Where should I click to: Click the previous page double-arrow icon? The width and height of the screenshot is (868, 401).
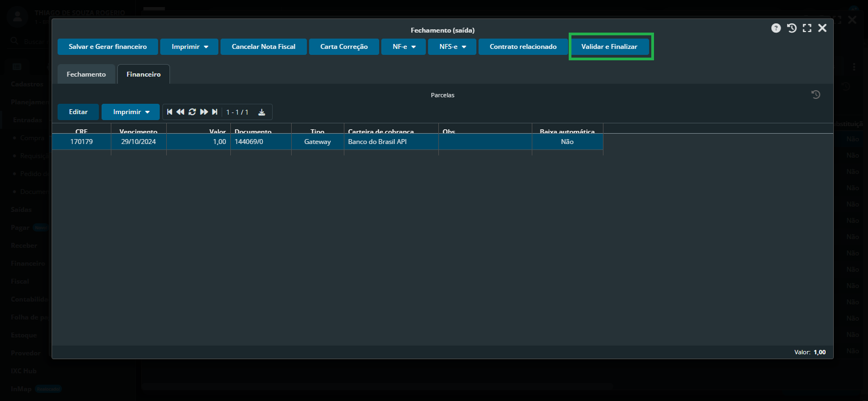click(x=180, y=112)
